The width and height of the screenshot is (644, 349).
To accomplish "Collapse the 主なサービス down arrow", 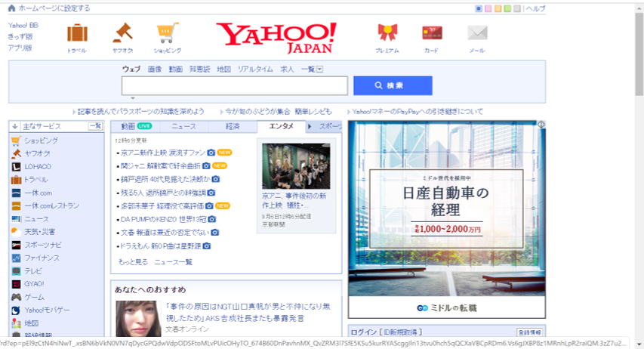I will point(15,127).
